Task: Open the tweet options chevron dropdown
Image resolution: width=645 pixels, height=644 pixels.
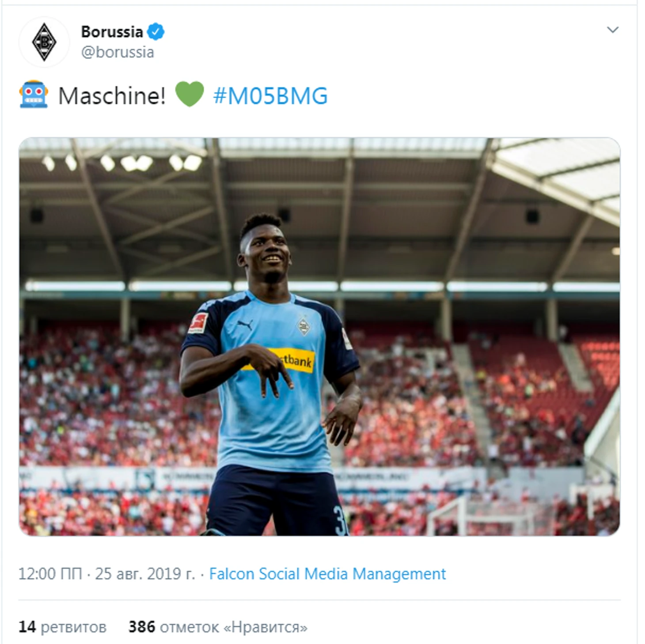Action: click(x=612, y=30)
